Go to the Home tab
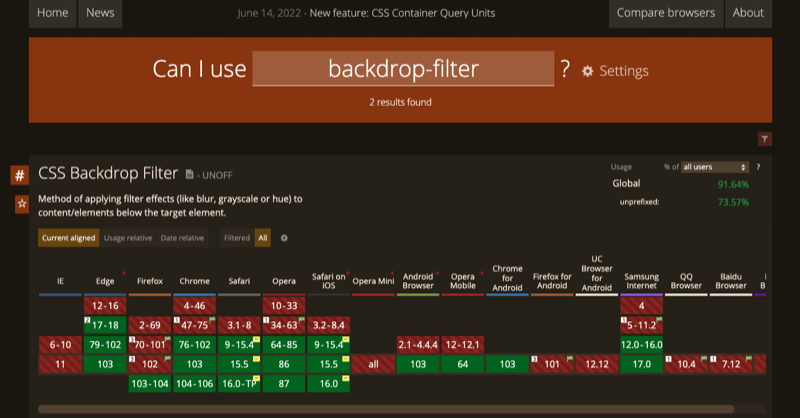The image size is (800, 418). click(x=52, y=13)
